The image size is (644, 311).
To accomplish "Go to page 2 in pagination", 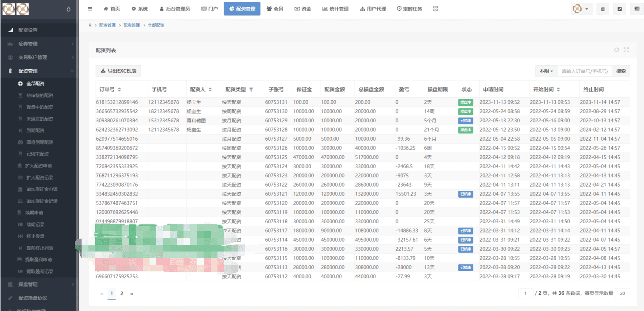I will [x=122, y=293].
